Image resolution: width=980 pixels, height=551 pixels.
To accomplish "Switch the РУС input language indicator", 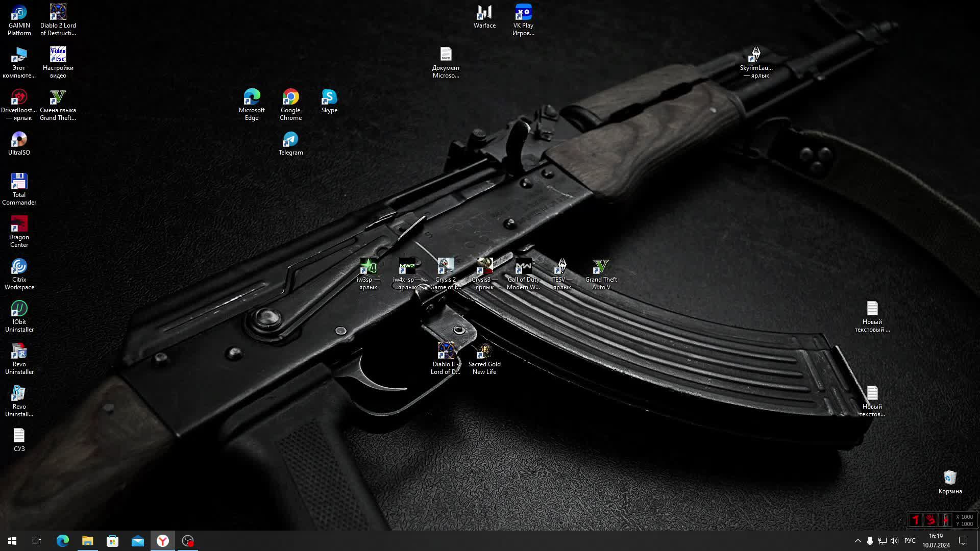I will [910, 541].
